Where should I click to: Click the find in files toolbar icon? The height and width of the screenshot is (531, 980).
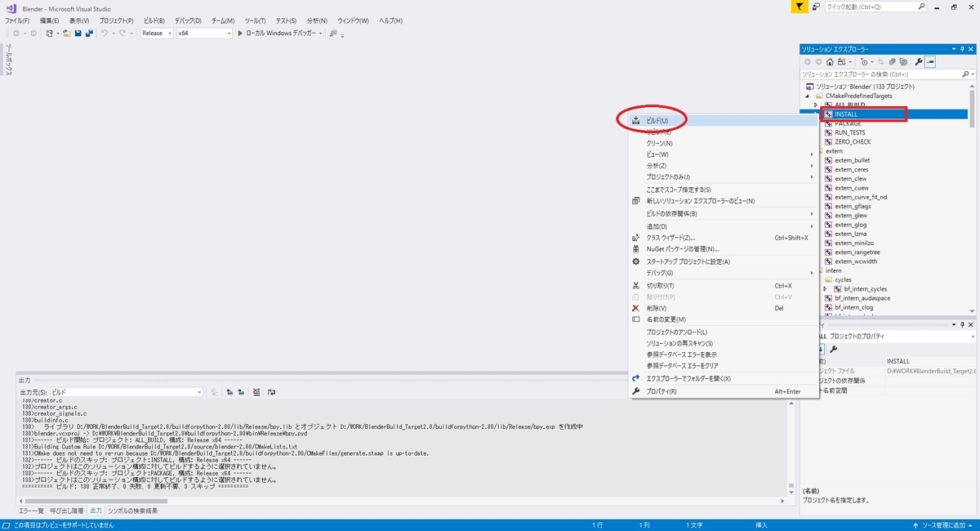point(334,33)
